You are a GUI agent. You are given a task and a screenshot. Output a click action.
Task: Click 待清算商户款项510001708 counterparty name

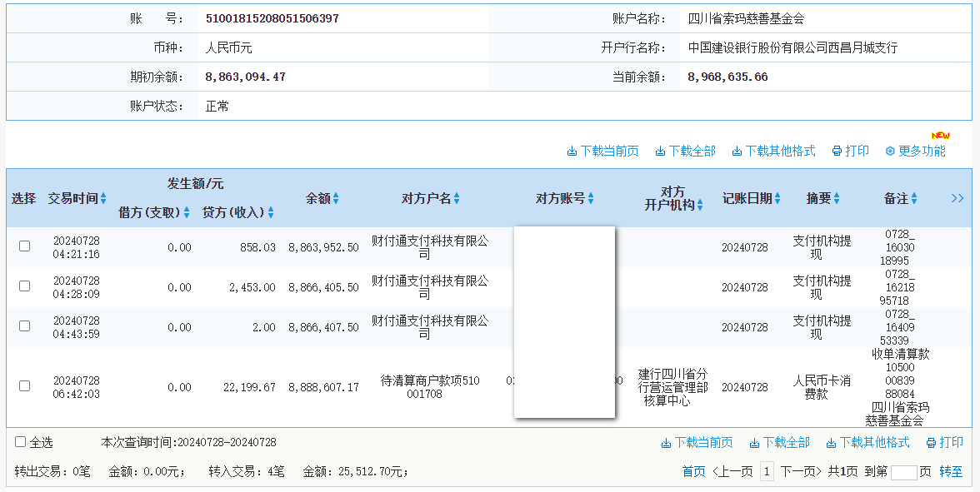[429, 387]
